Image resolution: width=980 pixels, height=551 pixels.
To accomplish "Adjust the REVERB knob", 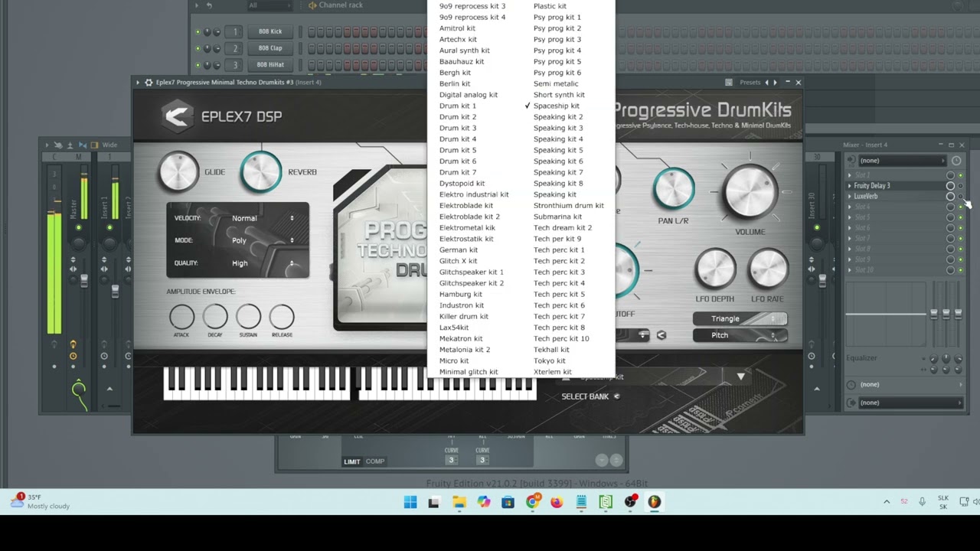I will click(x=261, y=172).
